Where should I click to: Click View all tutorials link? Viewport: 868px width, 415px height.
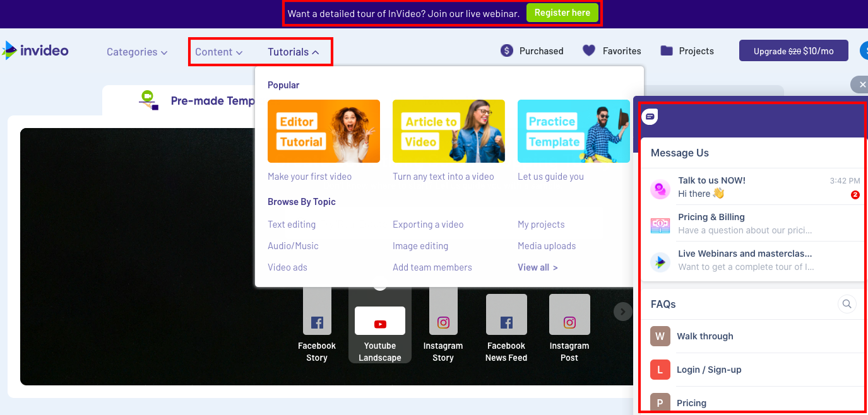pyautogui.click(x=537, y=267)
